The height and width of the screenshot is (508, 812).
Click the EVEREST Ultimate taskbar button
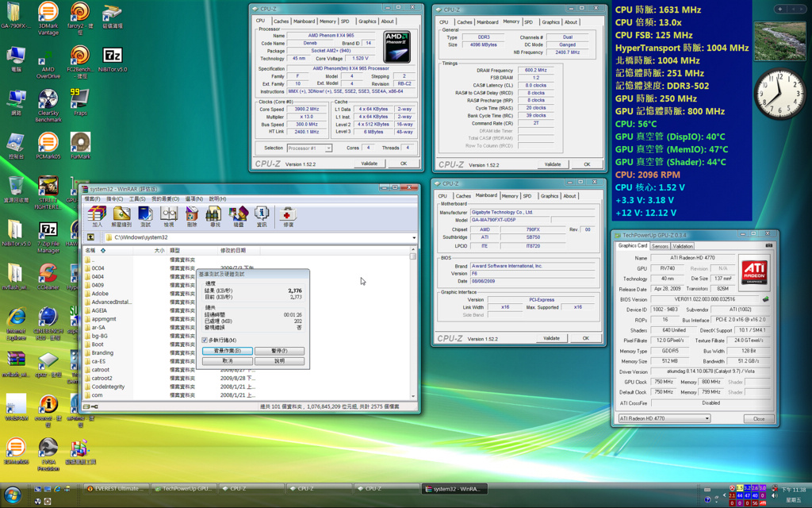pos(117,489)
